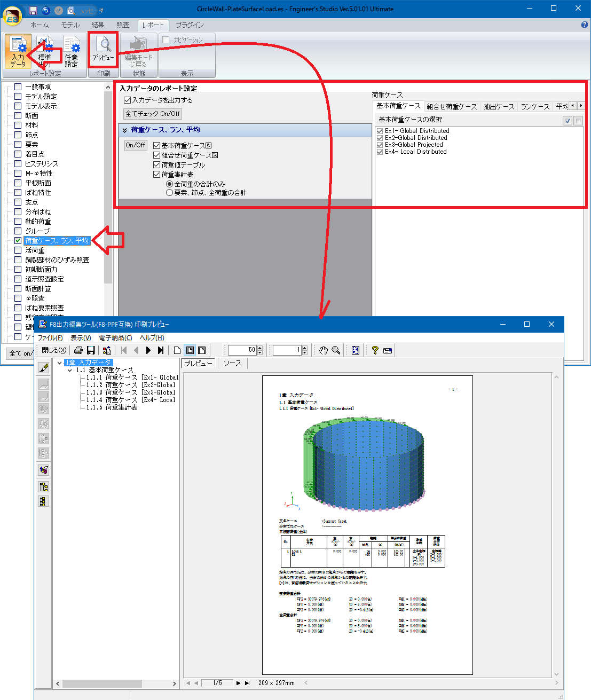The image size is (591, 700).
Task: Select the magnifier zoom tool in preview
Action: coord(336,350)
